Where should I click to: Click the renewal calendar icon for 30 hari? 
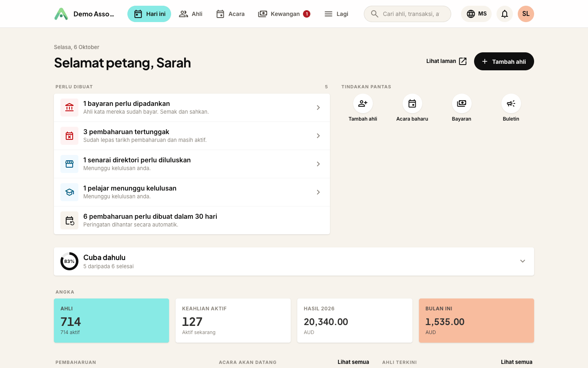tap(69, 220)
